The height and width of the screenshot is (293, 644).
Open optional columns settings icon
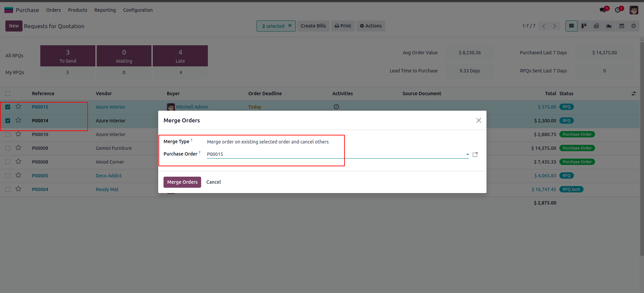point(634,94)
